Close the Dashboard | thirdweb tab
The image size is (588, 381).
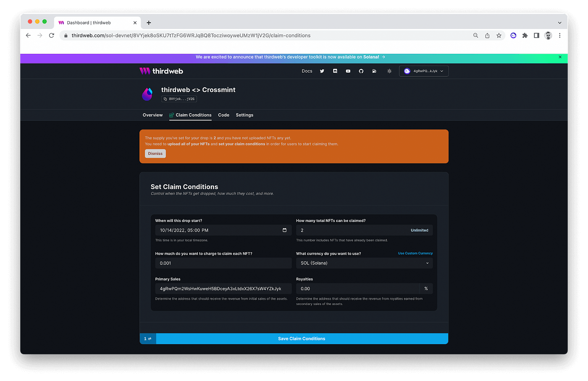135,23
